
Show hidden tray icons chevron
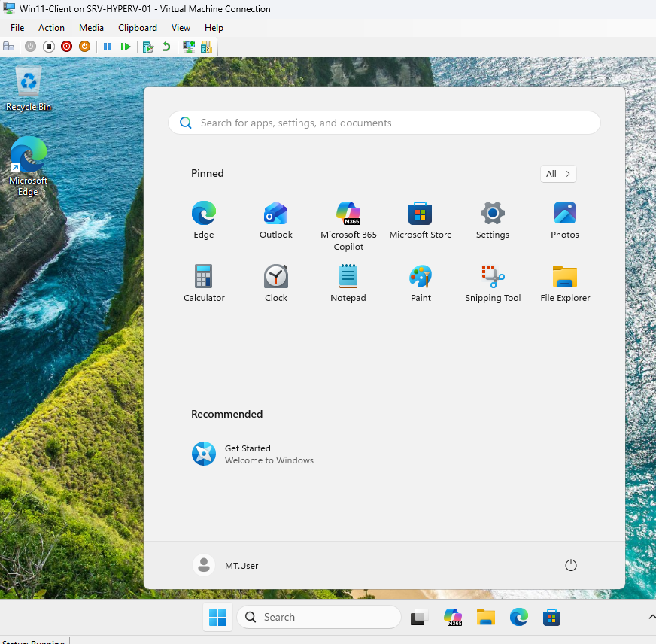coord(651,617)
